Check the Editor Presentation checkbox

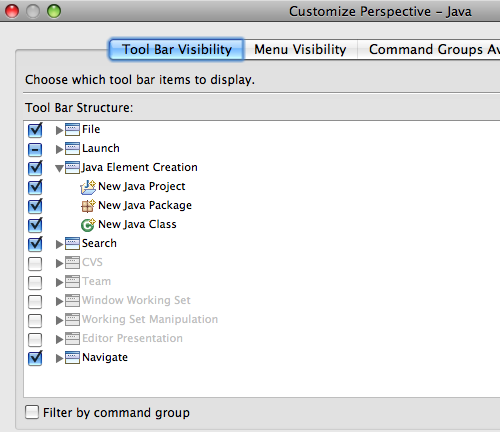coord(35,340)
